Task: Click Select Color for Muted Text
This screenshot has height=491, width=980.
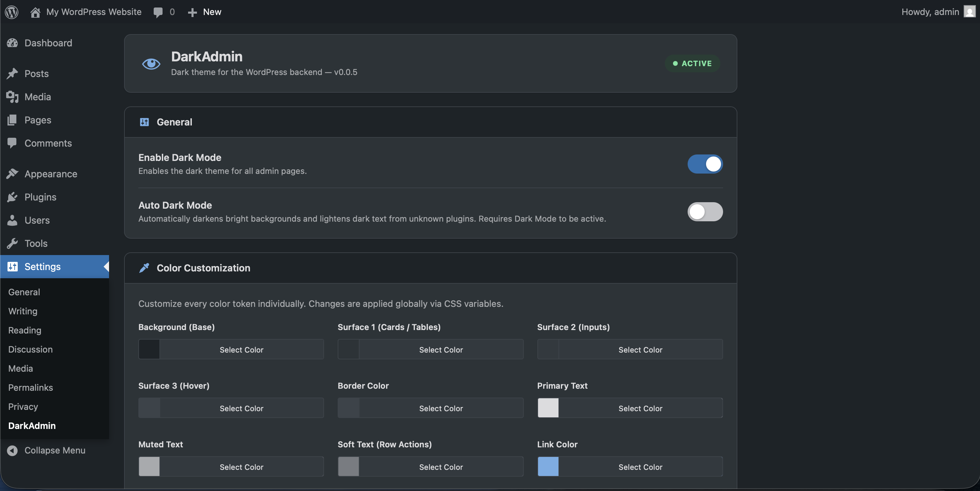Action: [241, 467]
